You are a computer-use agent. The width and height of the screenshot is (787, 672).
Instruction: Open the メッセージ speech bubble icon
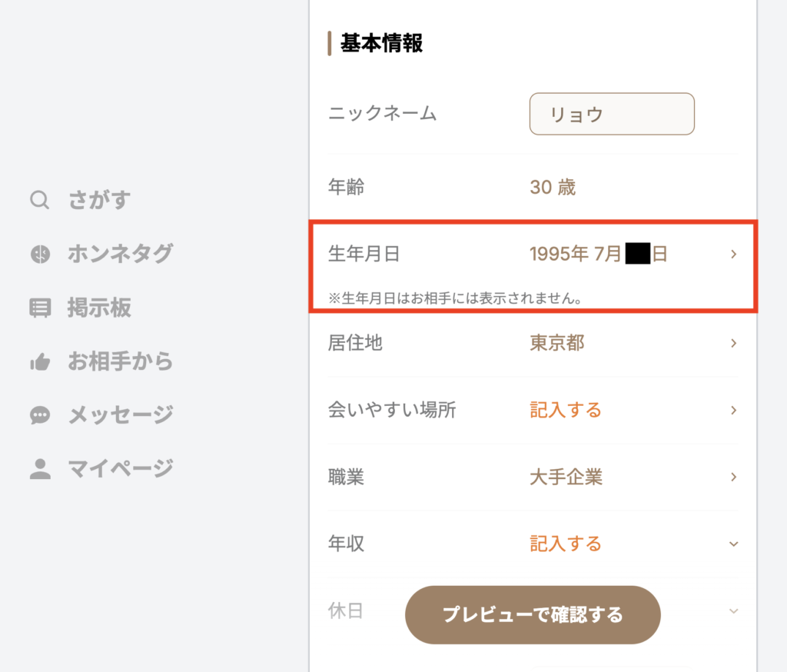pyautogui.click(x=39, y=415)
